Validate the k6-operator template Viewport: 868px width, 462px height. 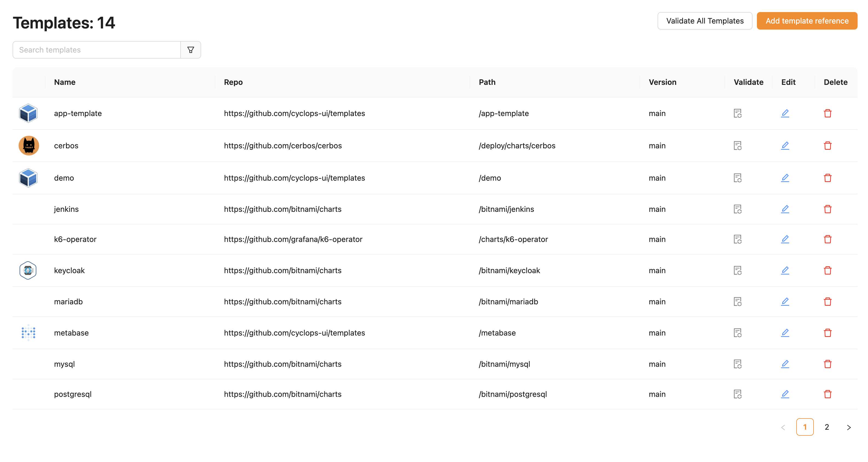[x=737, y=239]
